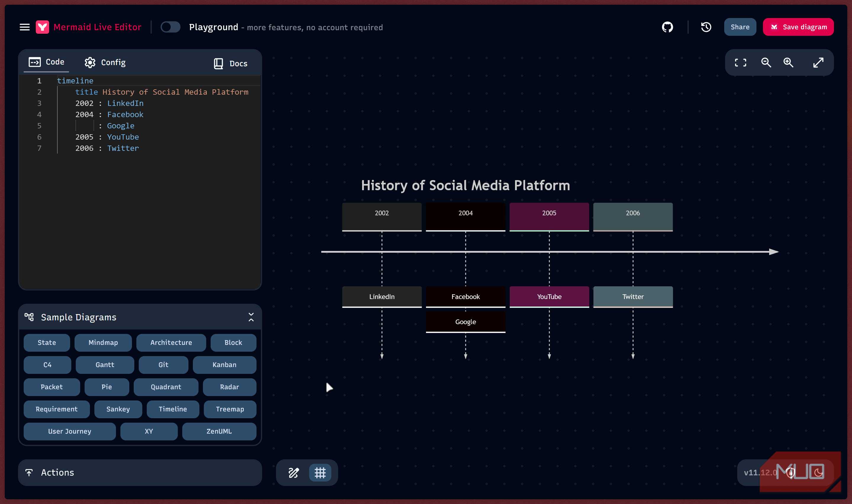Toggle the background grid icon
This screenshot has width=852, height=504.
tap(320, 473)
